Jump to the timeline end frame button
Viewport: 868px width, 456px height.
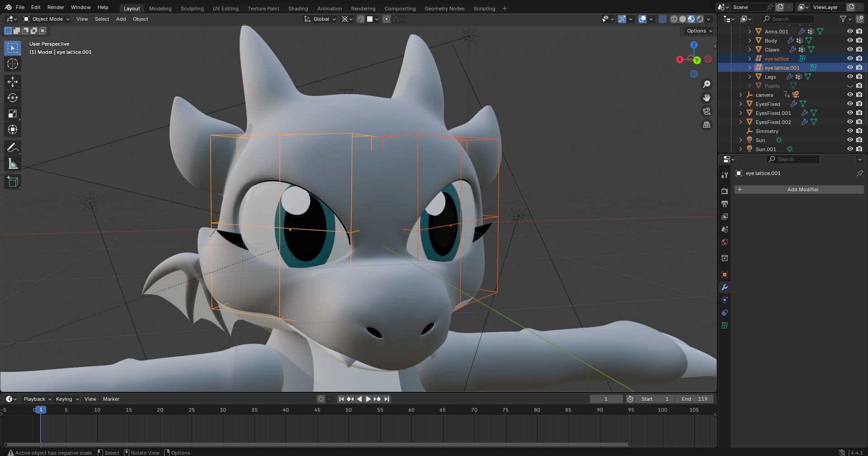pyautogui.click(x=387, y=399)
